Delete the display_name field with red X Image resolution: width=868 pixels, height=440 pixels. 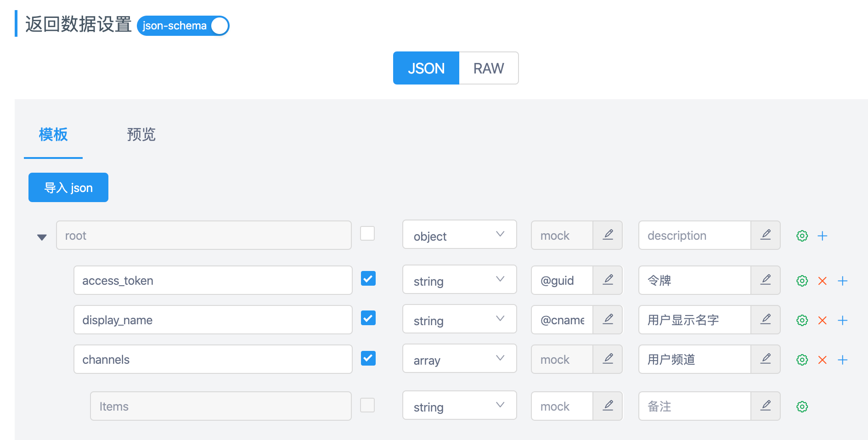click(822, 320)
